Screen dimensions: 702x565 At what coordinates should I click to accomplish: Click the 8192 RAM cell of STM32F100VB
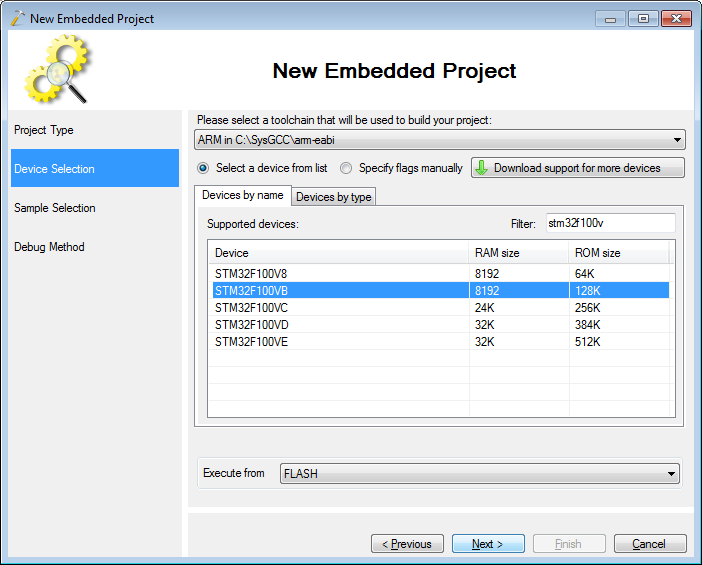pyautogui.click(x=519, y=291)
